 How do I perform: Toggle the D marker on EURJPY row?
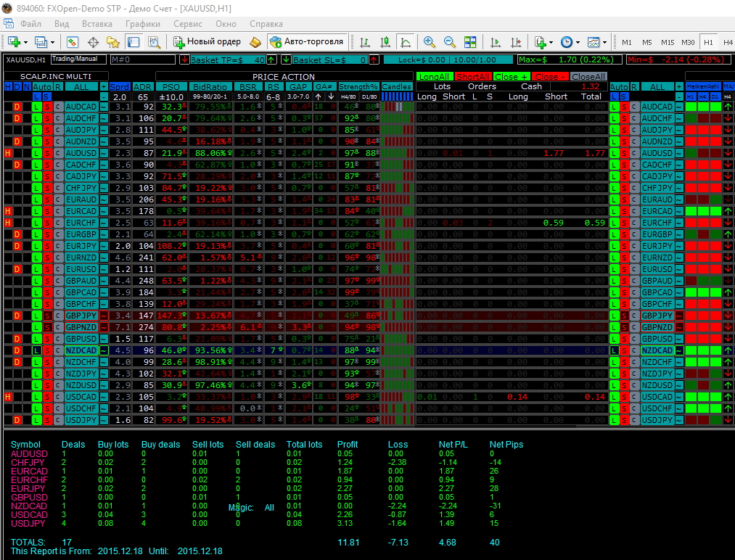pyautogui.click(x=17, y=246)
